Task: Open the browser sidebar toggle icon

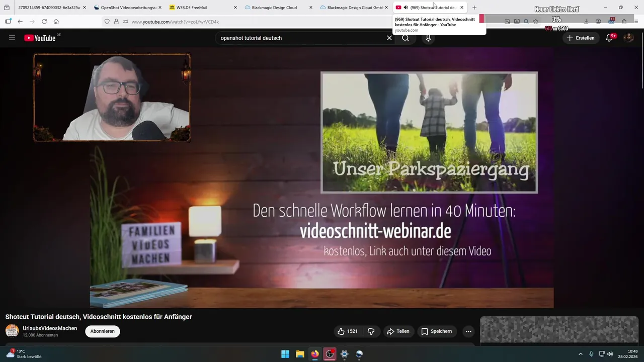Action: coord(8,22)
